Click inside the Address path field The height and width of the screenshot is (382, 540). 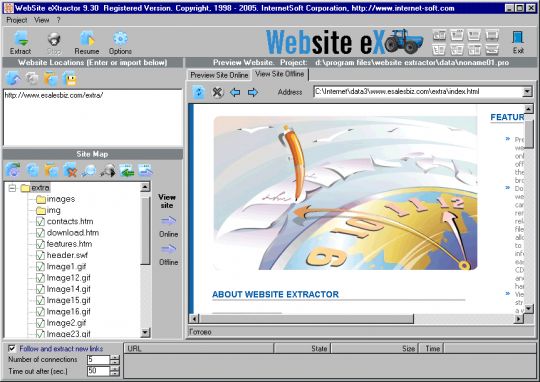(x=418, y=92)
